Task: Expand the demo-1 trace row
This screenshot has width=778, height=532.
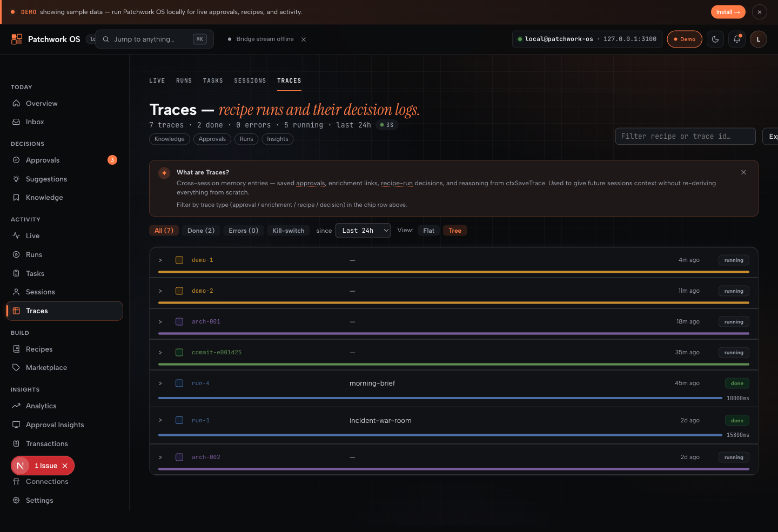Action: click(160, 260)
